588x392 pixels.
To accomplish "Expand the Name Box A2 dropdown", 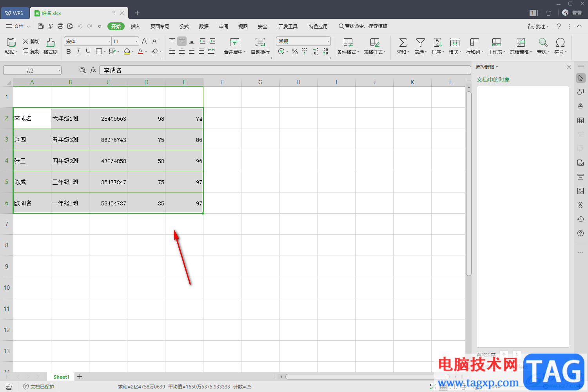I will click(59, 70).
